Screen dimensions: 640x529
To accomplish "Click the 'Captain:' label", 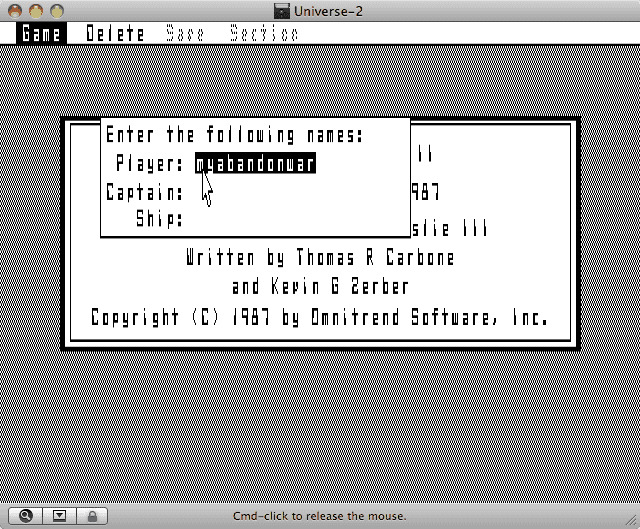I will click(x=144, y=192).
